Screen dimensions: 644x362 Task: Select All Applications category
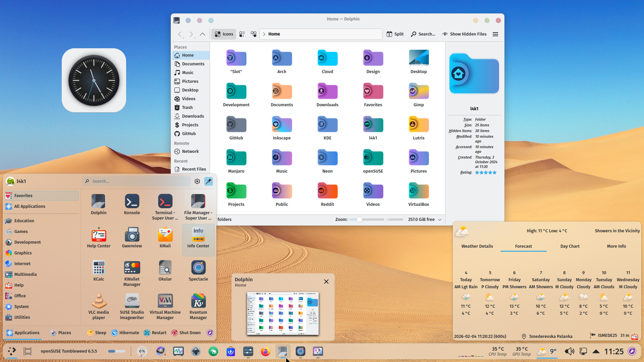coord(42,206)
